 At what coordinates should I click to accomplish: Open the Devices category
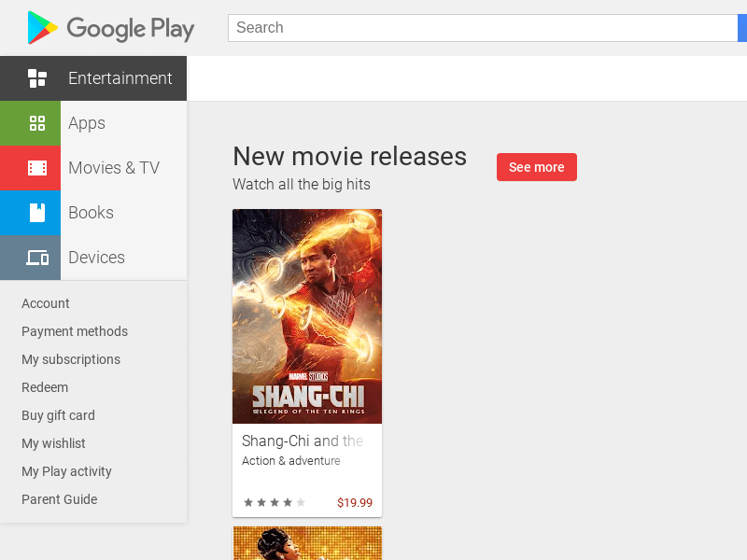click(97, 258)
